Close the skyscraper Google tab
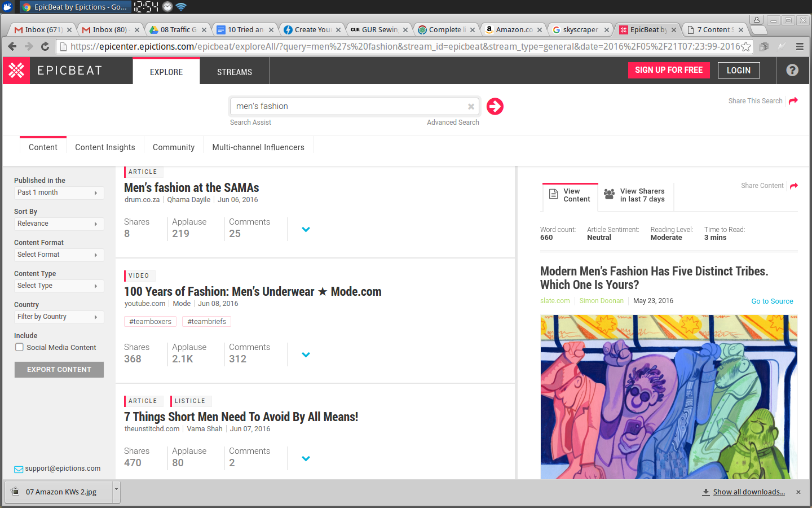Viewport: 812px width, 508px height. click(x=607, y=30)
